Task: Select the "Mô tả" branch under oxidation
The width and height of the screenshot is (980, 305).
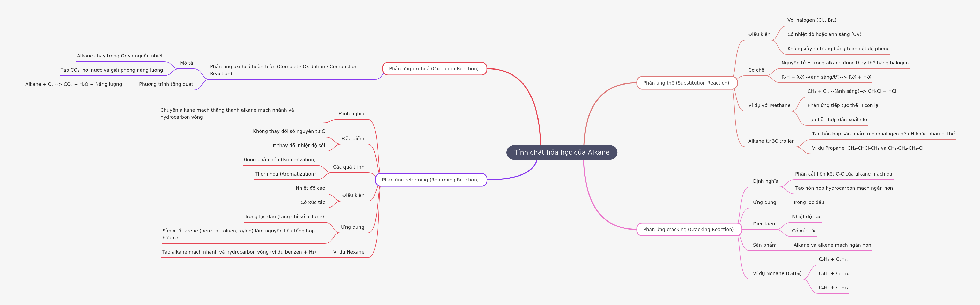Action: pyautogui.click(x=186, y=63)
